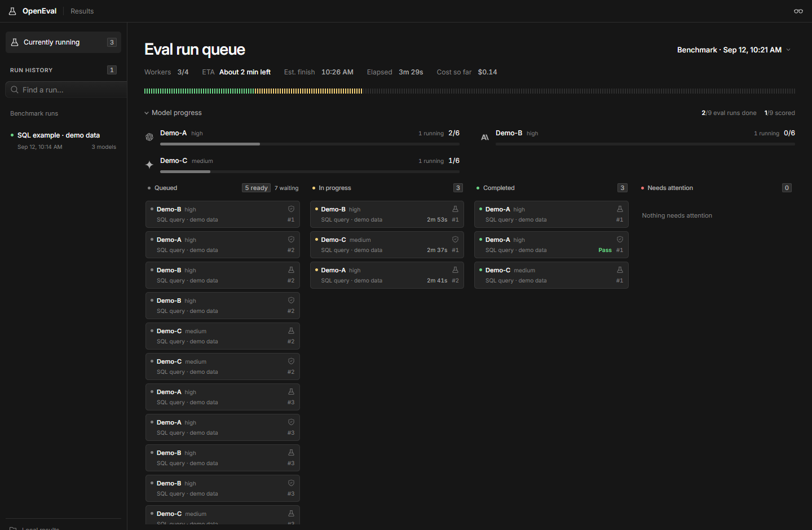
Task: Click the Pass result label
Action: tap(605, 250)
